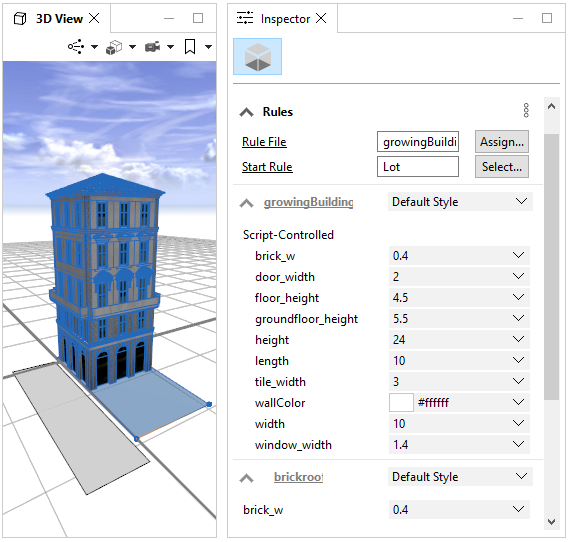Click the Start Rule Lot field

point(418,167)
